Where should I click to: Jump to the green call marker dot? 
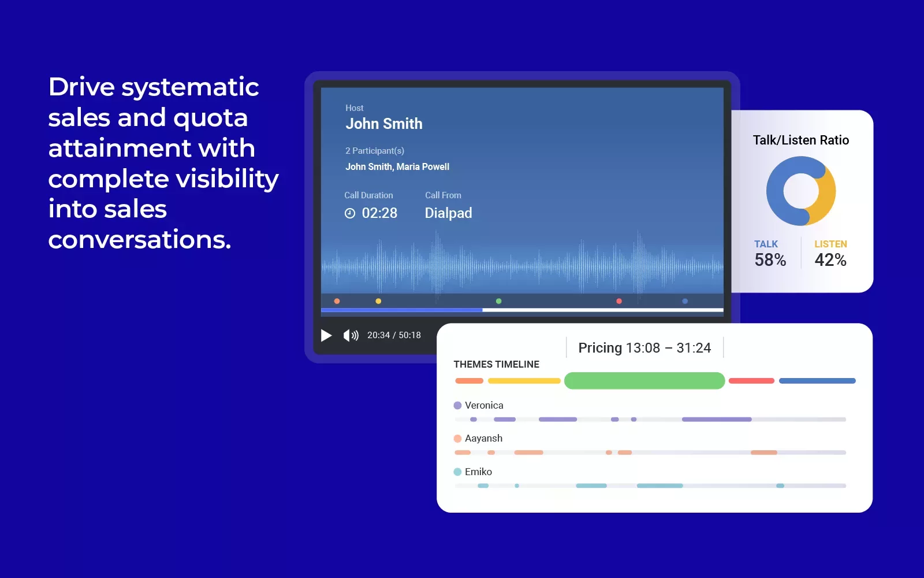click(498, 301)
